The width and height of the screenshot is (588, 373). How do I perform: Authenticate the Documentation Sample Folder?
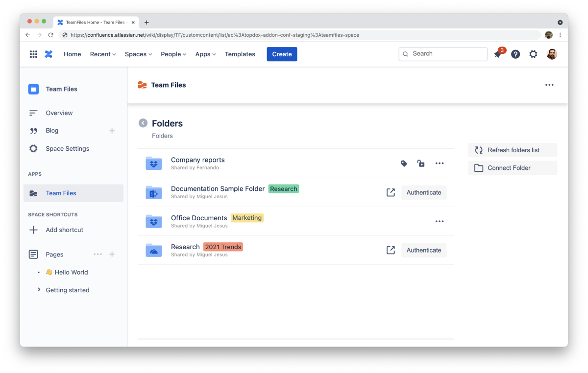pos(424,192)
